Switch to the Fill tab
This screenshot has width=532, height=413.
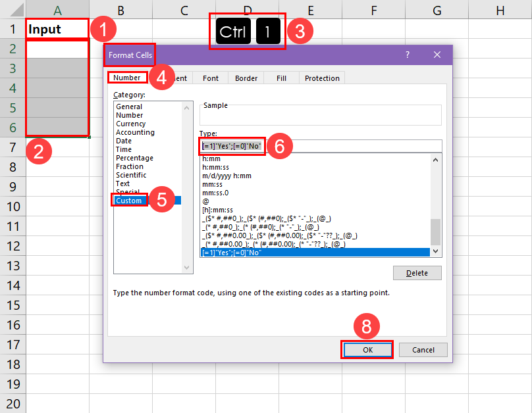tap(281, 78)
